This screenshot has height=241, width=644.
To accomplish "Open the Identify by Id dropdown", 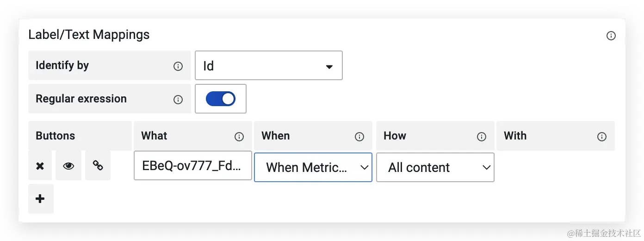I will coord(269,65).
